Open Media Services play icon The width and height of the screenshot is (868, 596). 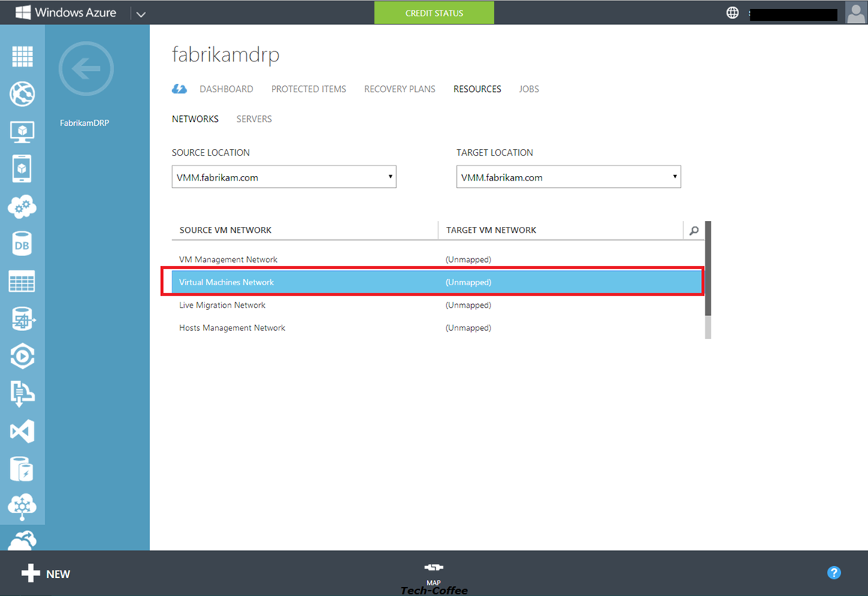pyautogui.click(x=22, y=356)
